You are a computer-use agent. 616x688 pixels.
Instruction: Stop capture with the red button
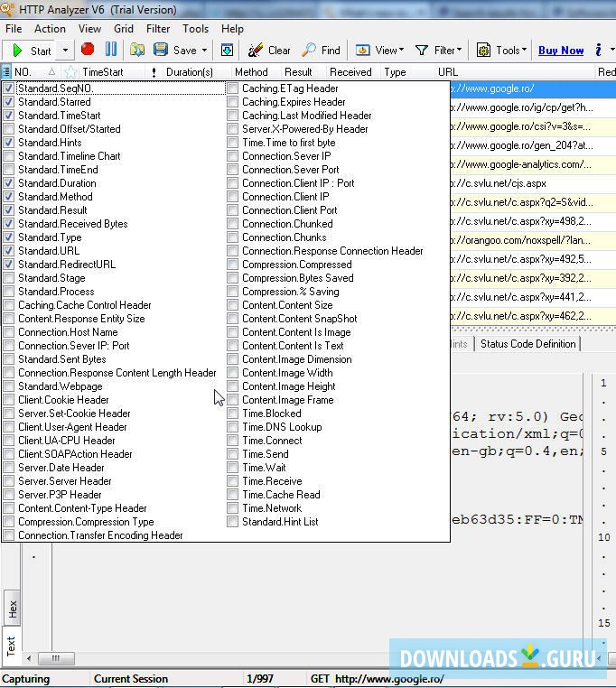pyautogui.click(x=88, y=49)
